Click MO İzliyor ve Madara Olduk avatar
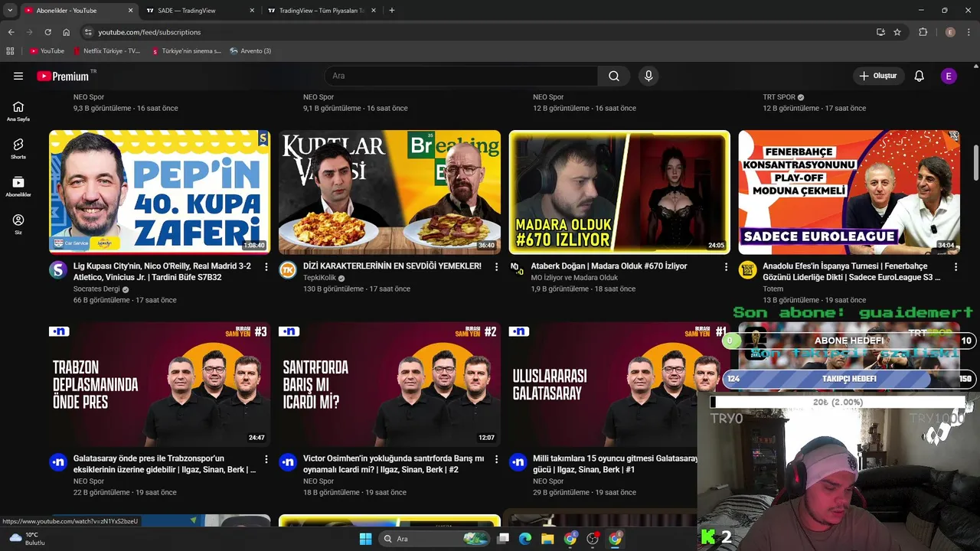Image resolution: width=980 pixels, height=551 pixels. 518,268
